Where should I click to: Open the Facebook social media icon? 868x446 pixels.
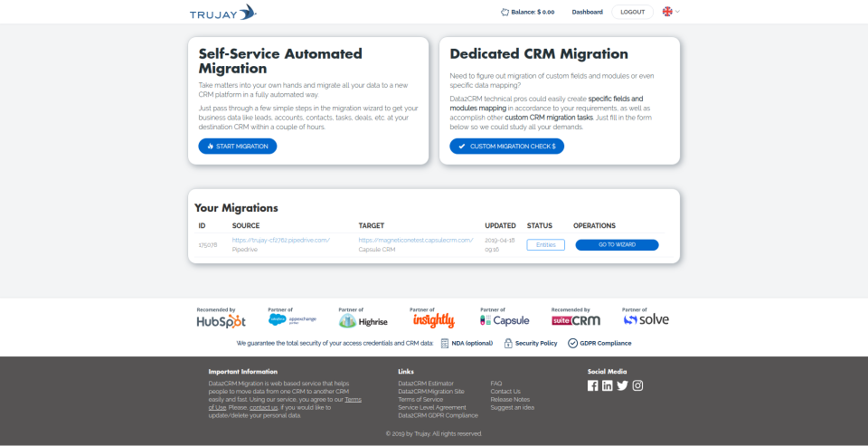pos(593,385)
